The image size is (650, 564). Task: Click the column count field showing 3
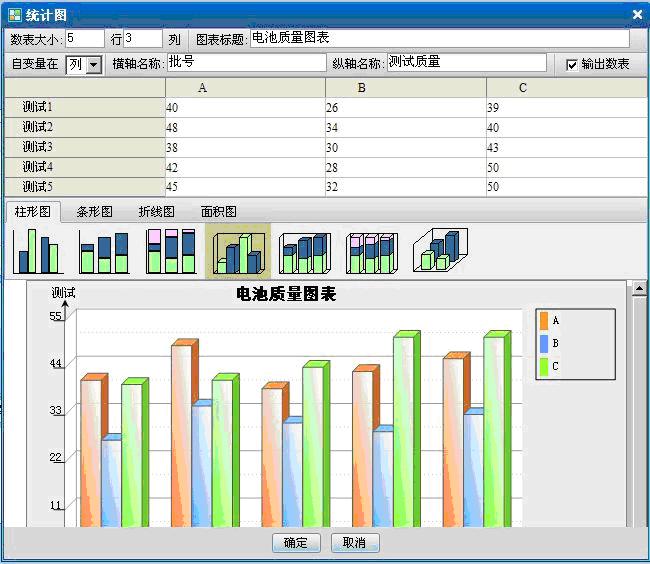pyautogui.click(x=143, y=39)
